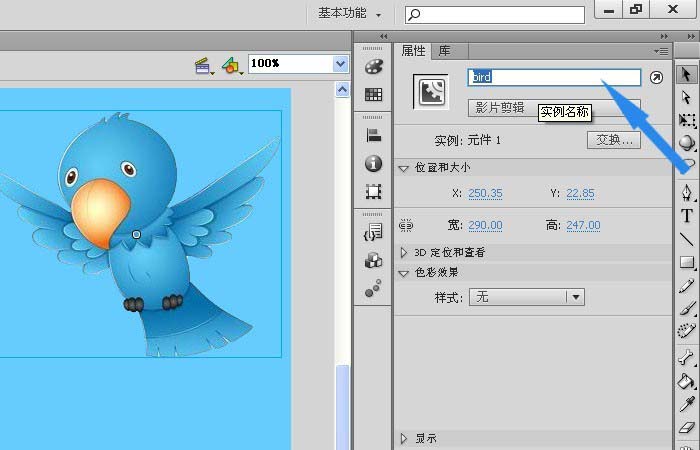Open the 样式 color style dropdown
Screen dimensions: 700x450
(x=527, y=297)
